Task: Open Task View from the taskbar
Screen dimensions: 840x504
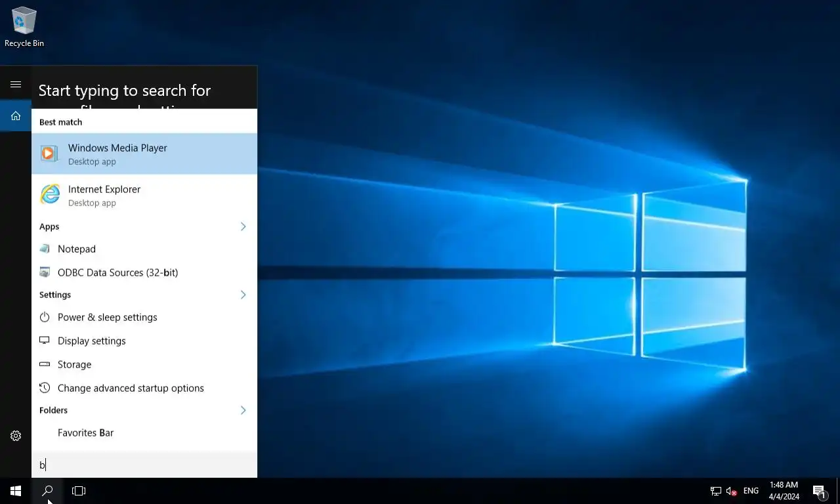Action: point(79,491)
